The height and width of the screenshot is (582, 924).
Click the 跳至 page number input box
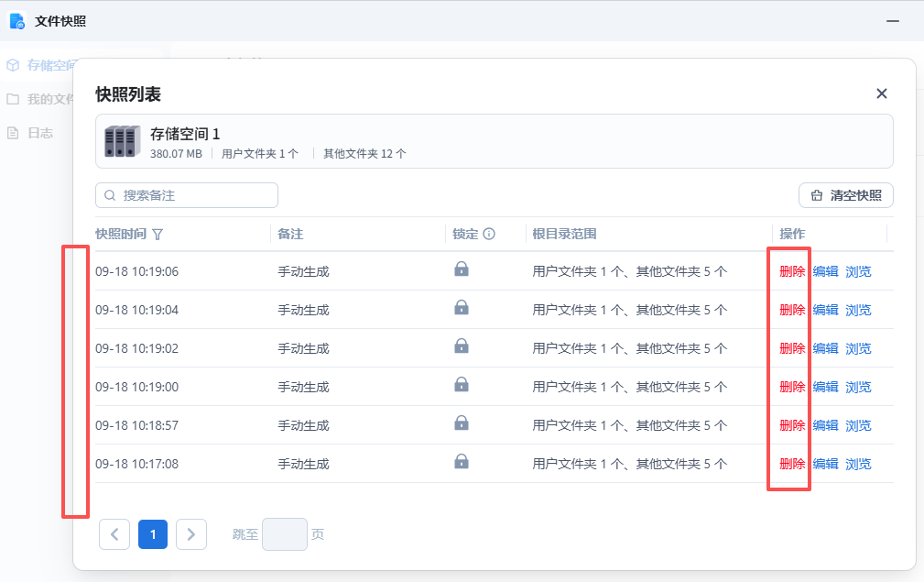pos(284,534)
